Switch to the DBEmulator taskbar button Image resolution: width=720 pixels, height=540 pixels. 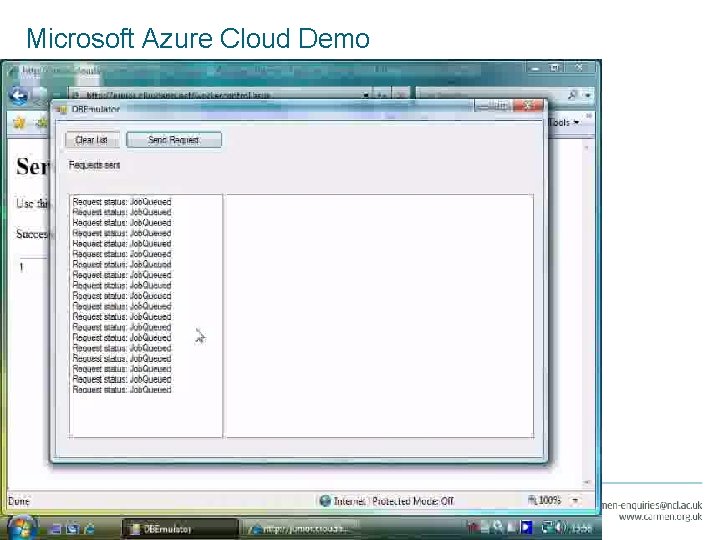point(180,529)
